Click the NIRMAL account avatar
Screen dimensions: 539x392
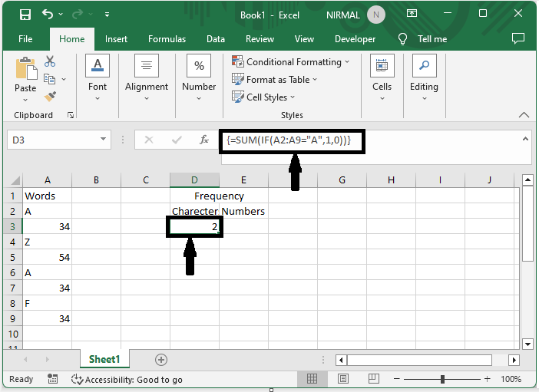click(375, 15)
